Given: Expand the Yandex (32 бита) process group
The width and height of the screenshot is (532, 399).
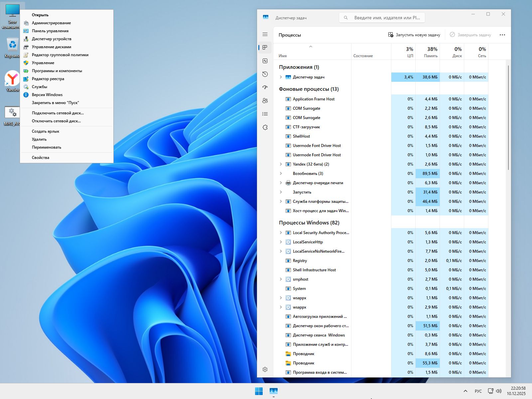Looking at the screenshot, I should (281, 164).
